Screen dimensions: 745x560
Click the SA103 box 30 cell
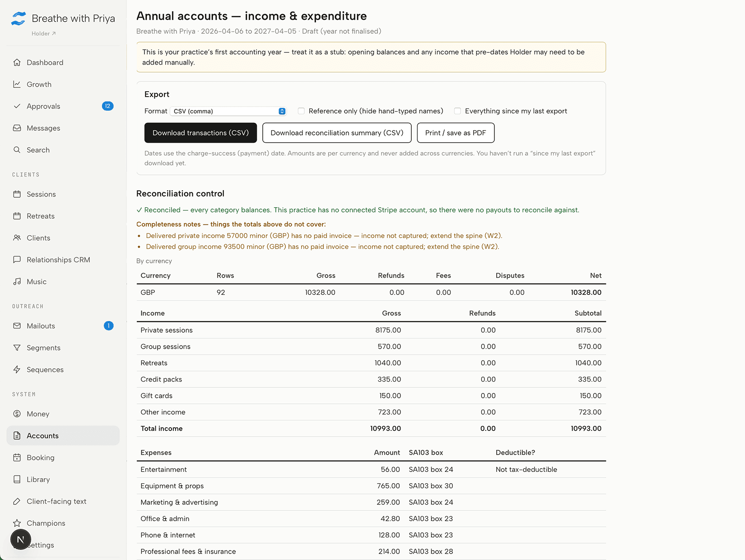pyautogui.click(x=431, y=486)
